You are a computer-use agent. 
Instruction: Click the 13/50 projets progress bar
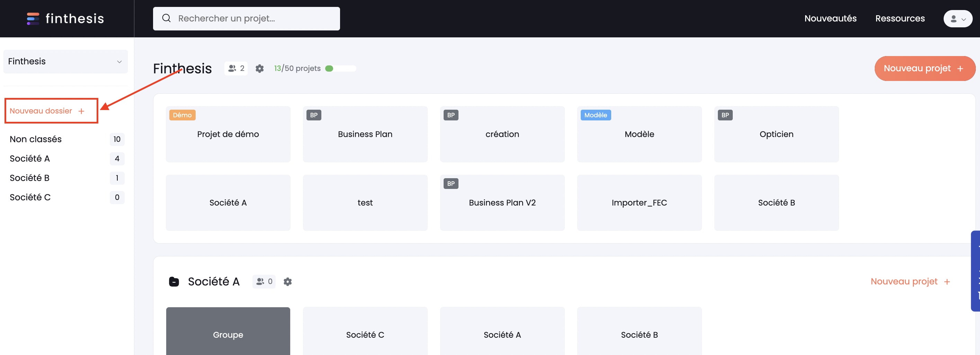(x=340, y=69)
